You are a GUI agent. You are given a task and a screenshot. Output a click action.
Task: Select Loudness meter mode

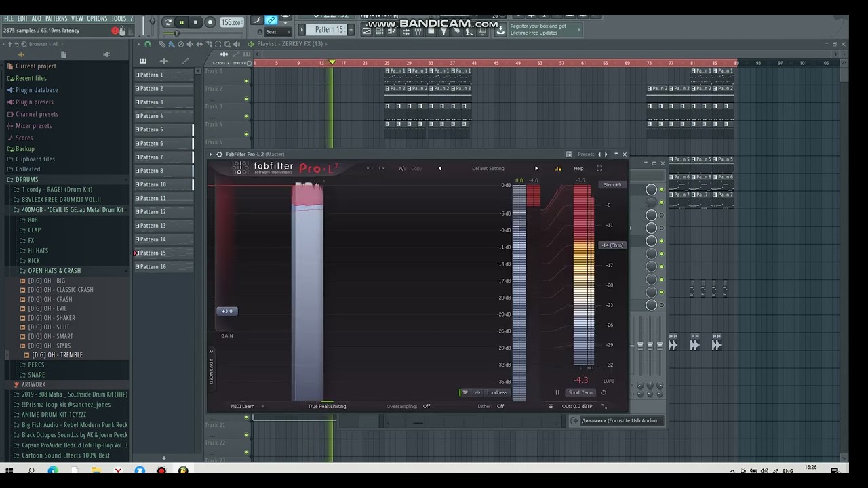[496, 392]
